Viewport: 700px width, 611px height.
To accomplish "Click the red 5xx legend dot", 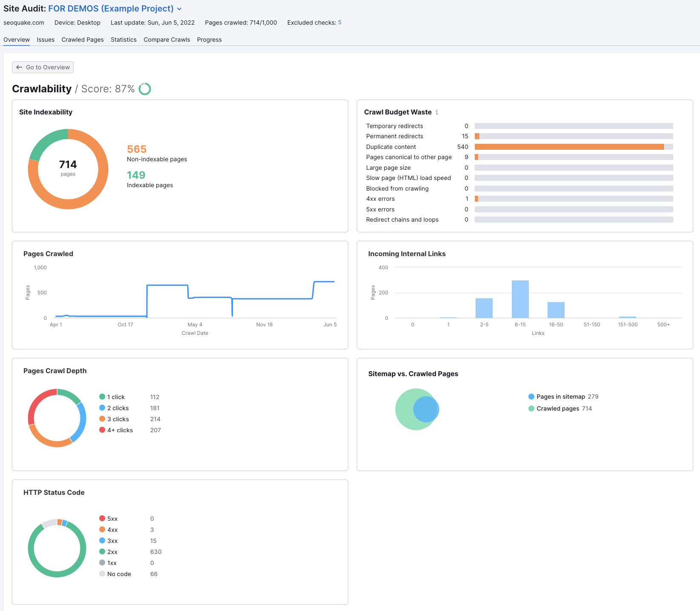I will pos(102,518).
